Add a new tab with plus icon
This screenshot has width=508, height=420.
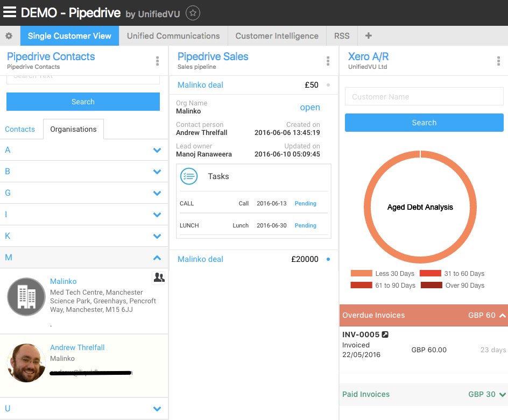pyautogui.click(x=369, y=35)
